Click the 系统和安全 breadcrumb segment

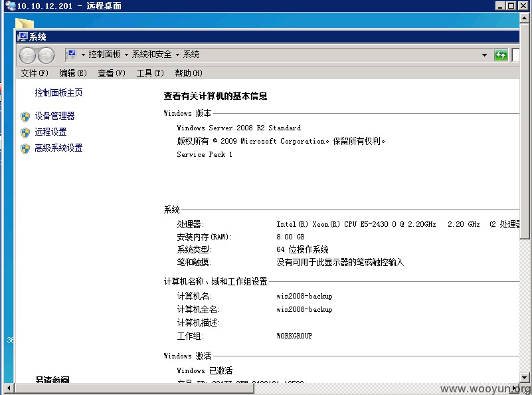151,54
